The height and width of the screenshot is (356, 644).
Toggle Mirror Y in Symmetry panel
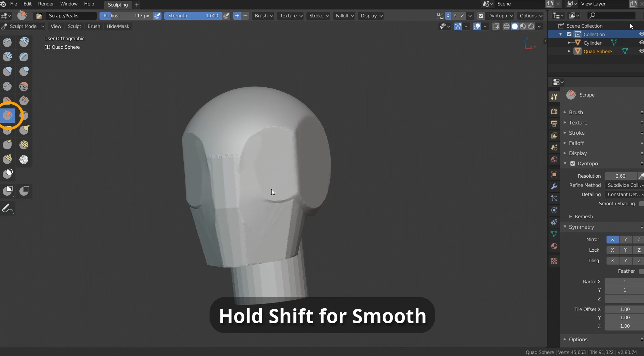click(626, 239)
